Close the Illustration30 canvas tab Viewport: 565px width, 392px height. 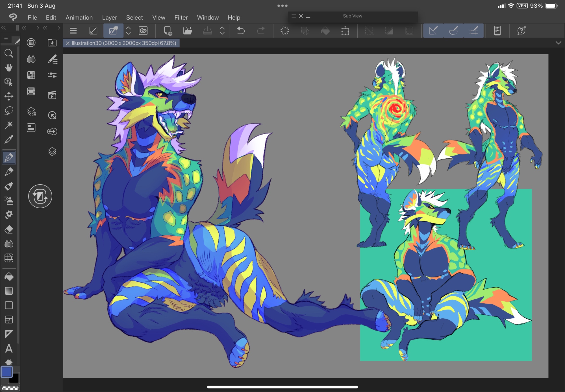(x=68, y=43)
